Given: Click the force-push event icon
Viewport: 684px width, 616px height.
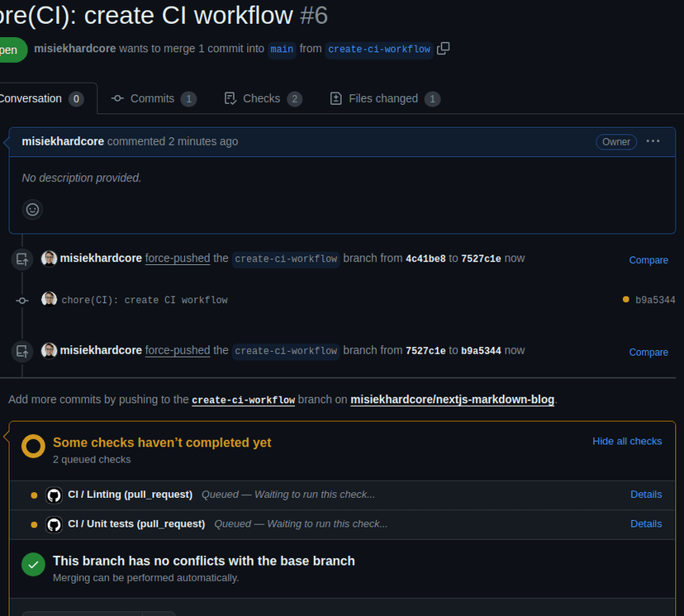Looking at the screenshot, I should [22, 258].
